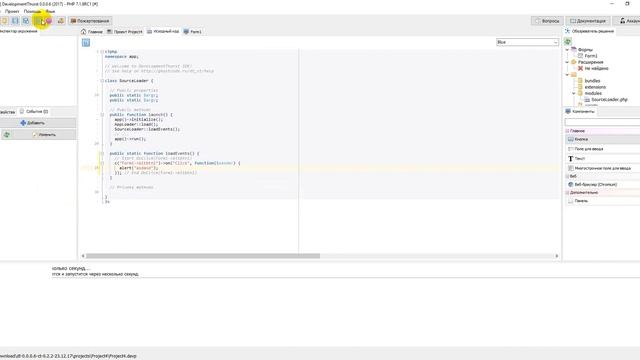Click the Документация button

coord(588,21)
